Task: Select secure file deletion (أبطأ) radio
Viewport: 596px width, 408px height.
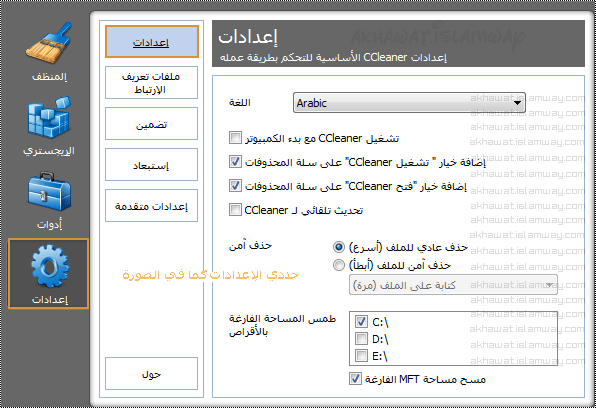Action: [339, 265]
